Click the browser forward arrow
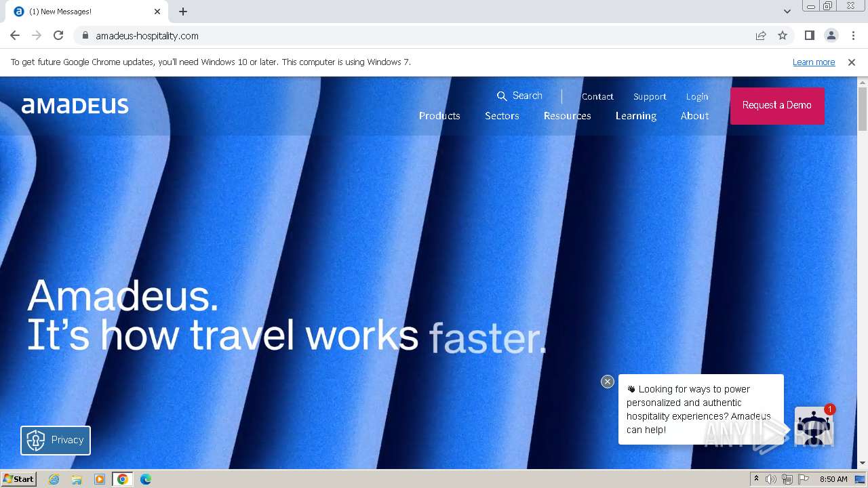The image size is (868, 488). (37, 35)
